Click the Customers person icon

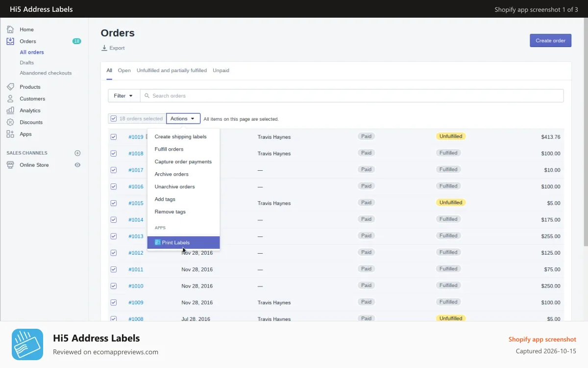[x=10, y=99]
